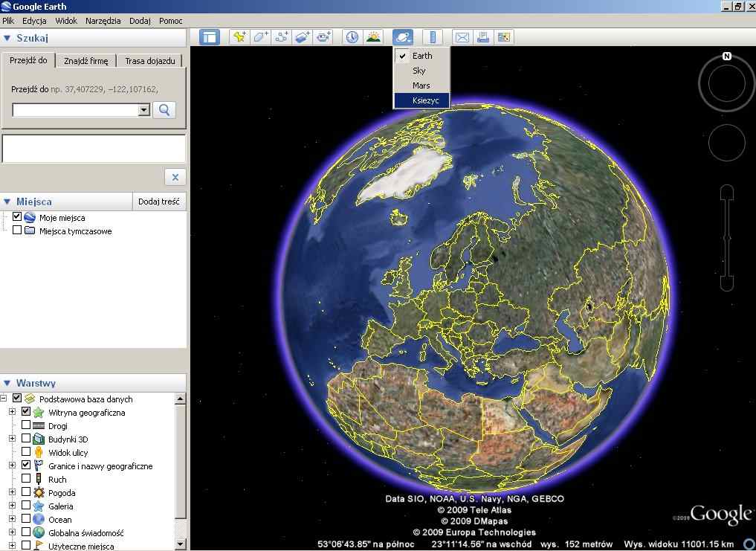756x551 pixels.
Task: Enable the Drogi layer checkbox
Action: coord(26,425)
